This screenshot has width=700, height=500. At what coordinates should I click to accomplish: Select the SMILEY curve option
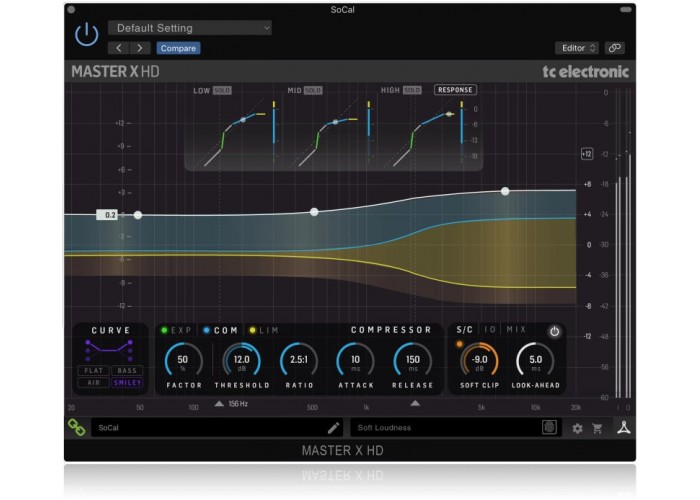tap(127, 383)
